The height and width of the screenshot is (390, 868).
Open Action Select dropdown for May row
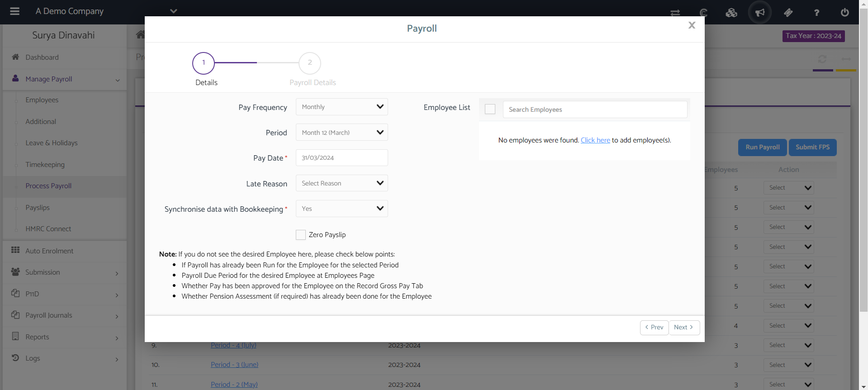click(789, 385)
